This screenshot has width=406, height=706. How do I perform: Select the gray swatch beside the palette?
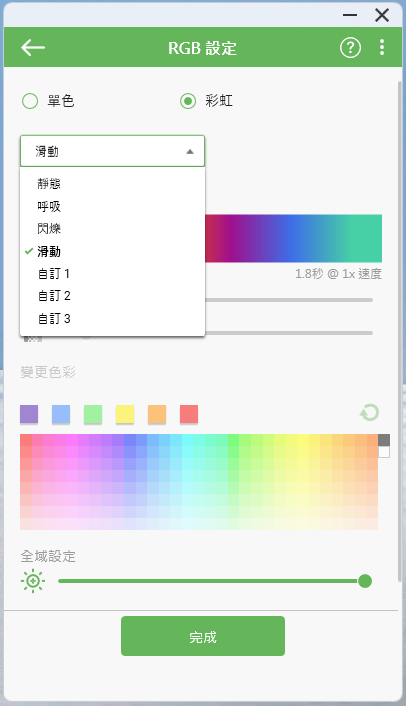384,440
